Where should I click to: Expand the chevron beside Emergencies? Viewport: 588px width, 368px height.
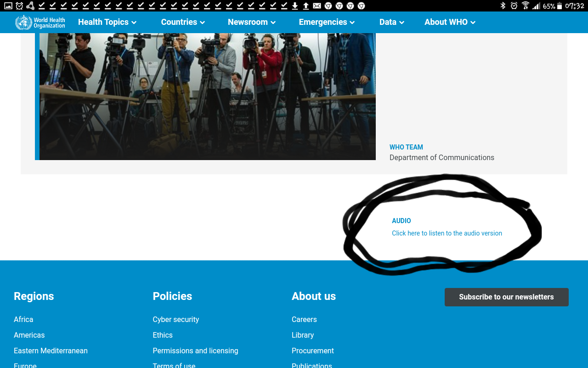(352, 23)
